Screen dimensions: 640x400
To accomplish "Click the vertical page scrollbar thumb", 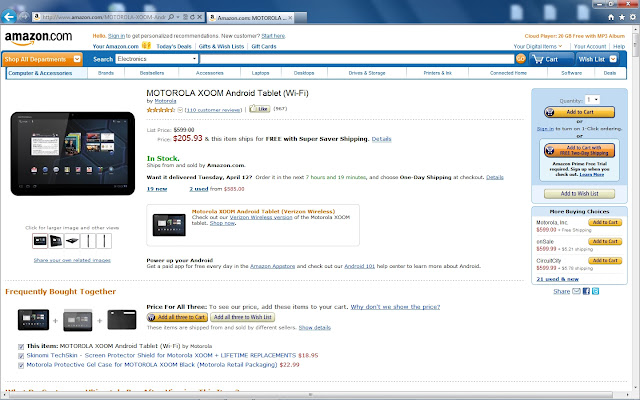I will (x=636, y=45).
